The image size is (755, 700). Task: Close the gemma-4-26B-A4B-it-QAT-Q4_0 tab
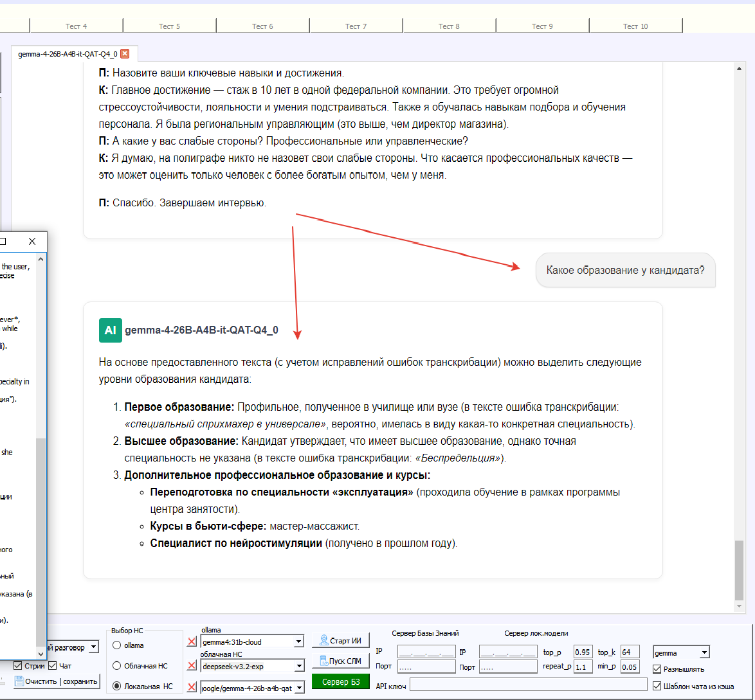125,53
